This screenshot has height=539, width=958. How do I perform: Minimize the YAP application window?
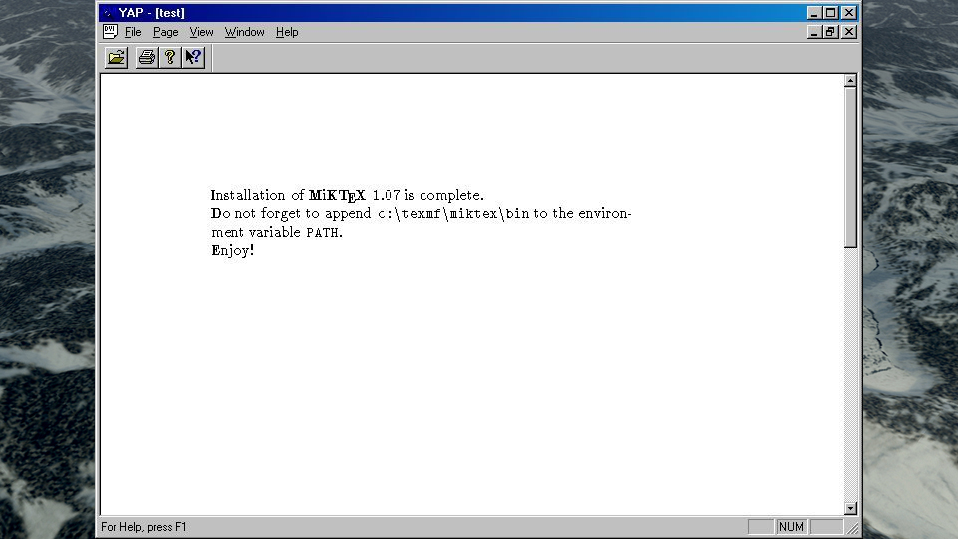click(x=813, y=13)
